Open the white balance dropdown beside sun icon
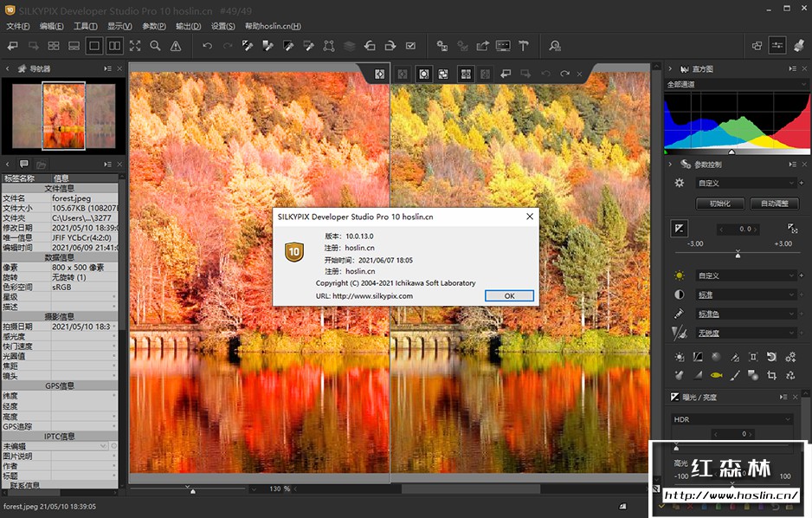This screenshot has width=812, height=518. click(x=745, y=275)
